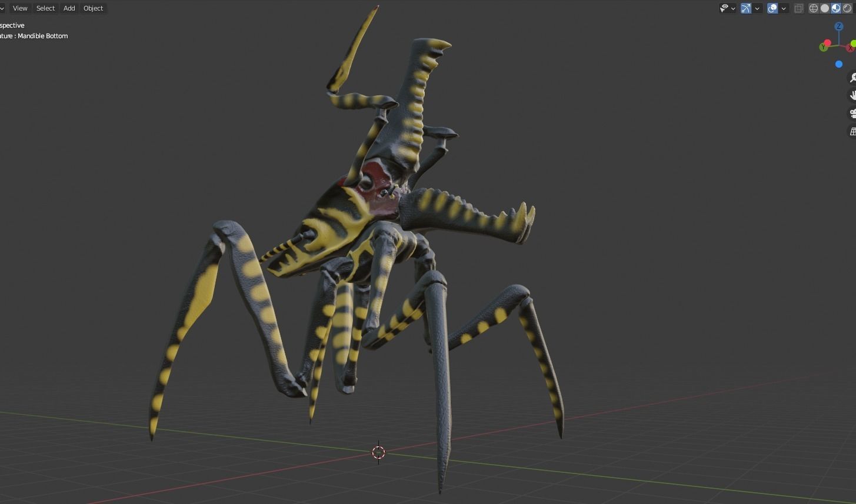The width and height of the screenshot is (856, 504).
Task: Click the X axis on navigation gizmo
Action: pyautogui.click(x=851, y=48)
